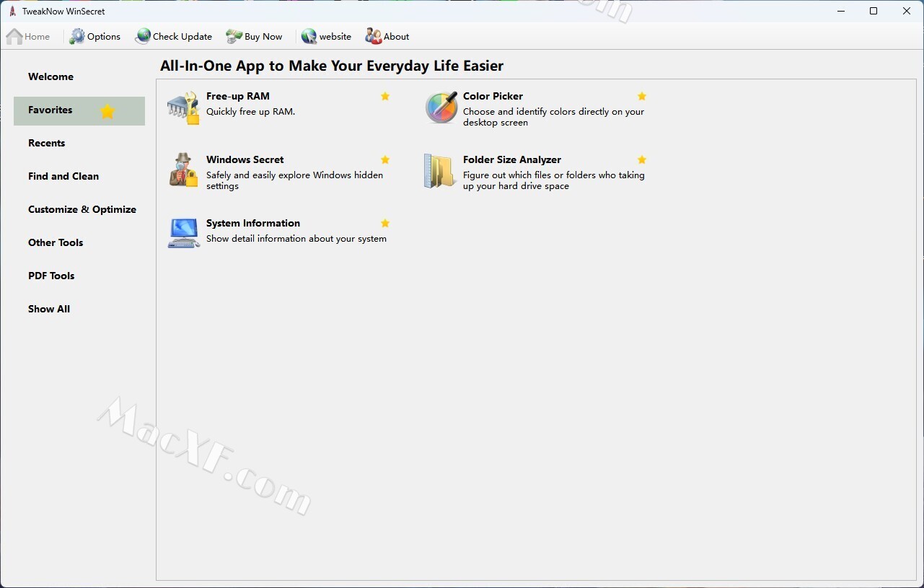Image resolution: width=924 pixels, height=588 pixels.
Task: Click the Check Update label
Action: (x=182, y=37)
